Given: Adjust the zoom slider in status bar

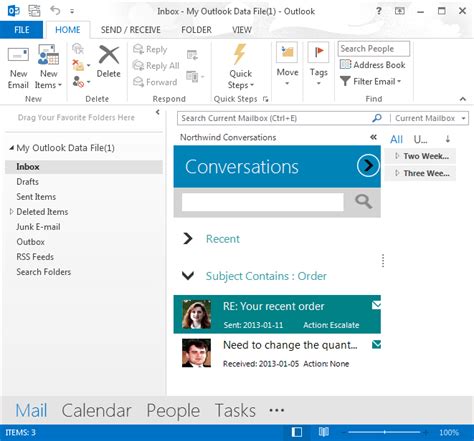Looking at the screenshot, I should pyautogui.click(x=384, y=432).
